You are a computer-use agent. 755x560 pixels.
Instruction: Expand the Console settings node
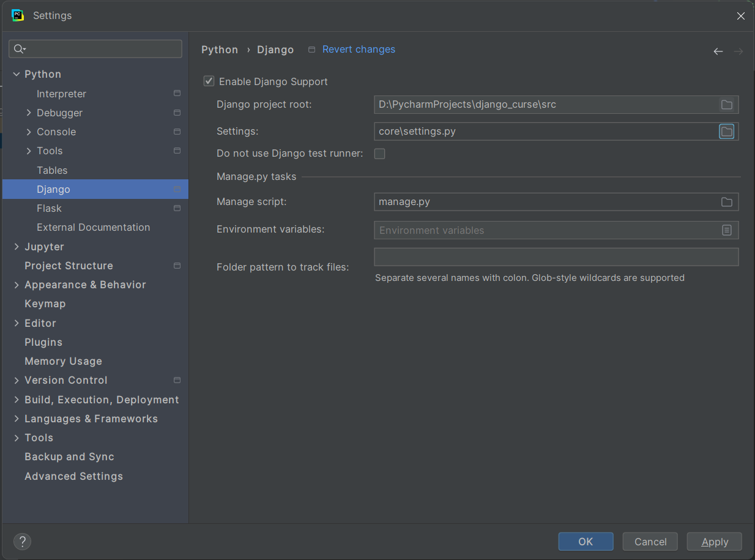(29, 132)
